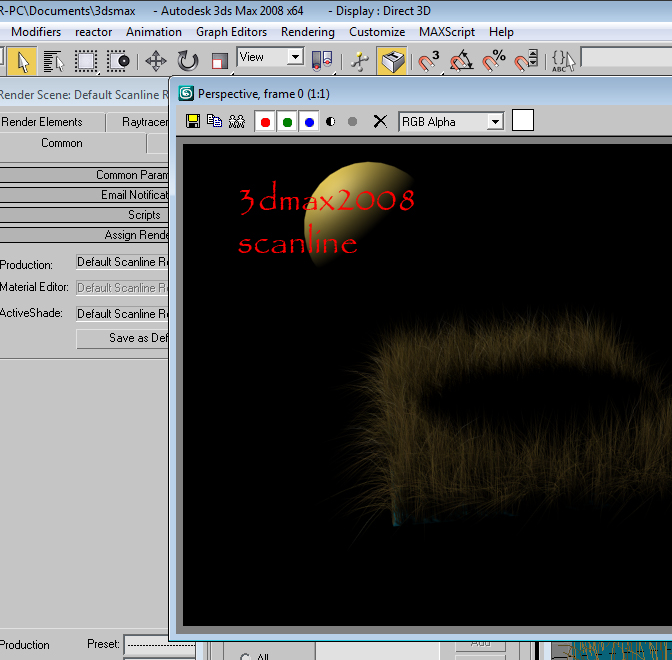
Task: Open the Graph Editors menu
Action: coord(231,32)
